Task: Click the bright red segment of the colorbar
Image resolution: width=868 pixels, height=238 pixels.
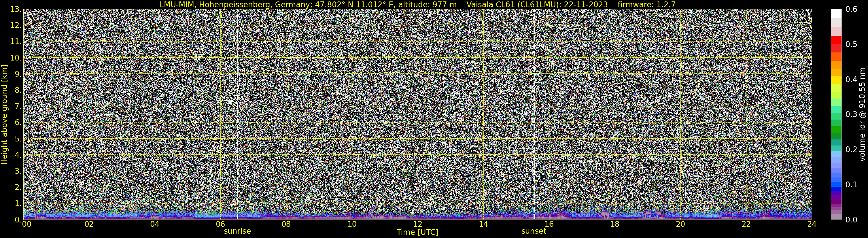Action: tap(836, 40)
